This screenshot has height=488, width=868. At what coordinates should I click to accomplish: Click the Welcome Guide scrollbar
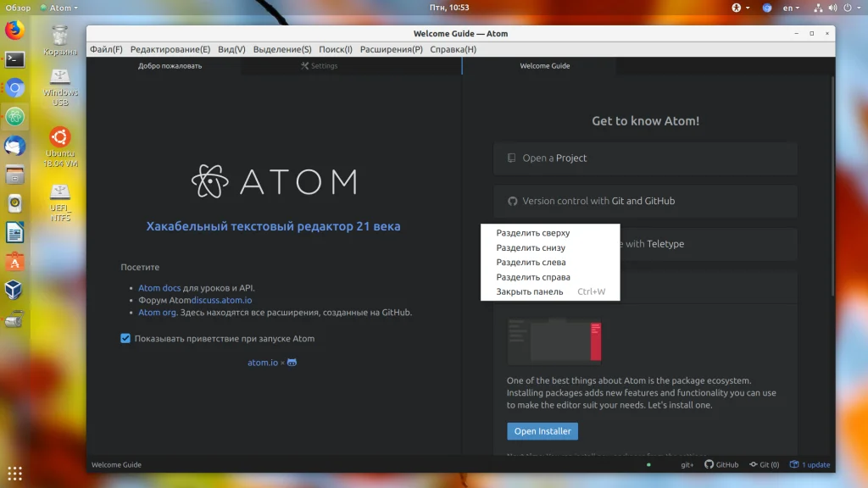[x=832, y=186]
